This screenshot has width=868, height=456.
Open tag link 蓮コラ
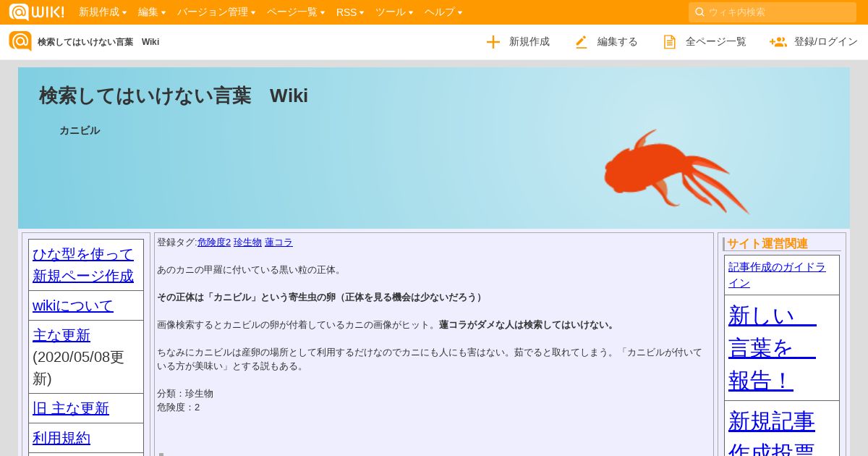278,242
